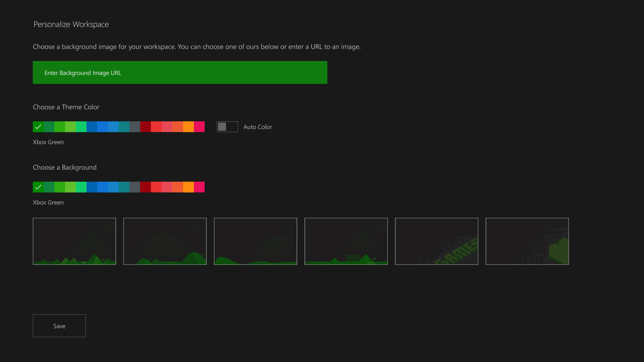Select the pink theme color swatch
The image size is (644, 362).
[199, 127]
